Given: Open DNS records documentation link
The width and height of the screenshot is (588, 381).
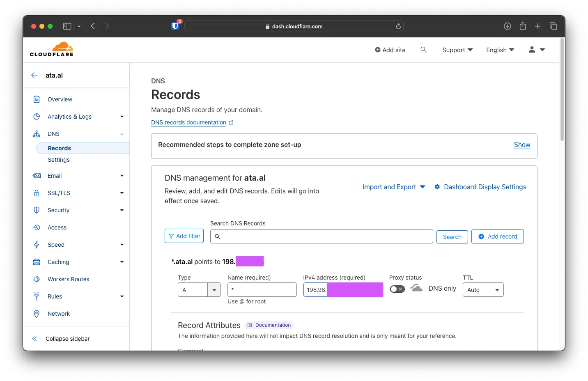Looking at the screenshot, I should [x=192, y=122].
